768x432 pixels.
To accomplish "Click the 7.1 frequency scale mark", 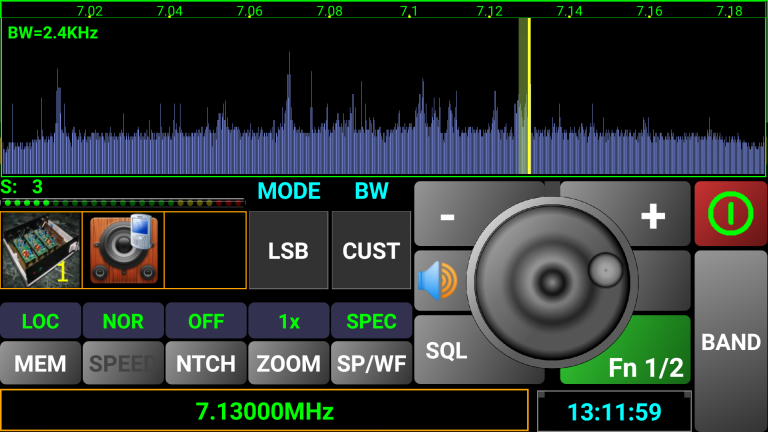I will (x=409, y=11).
